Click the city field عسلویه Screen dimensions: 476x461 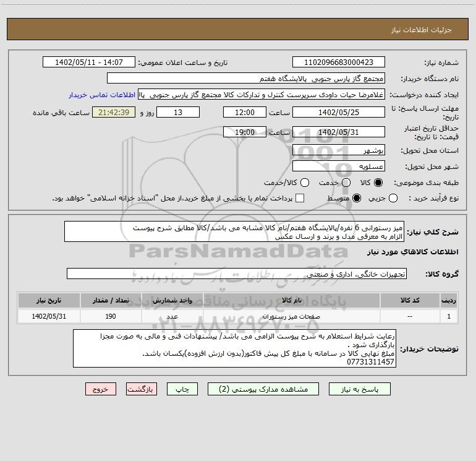point(339,166)
